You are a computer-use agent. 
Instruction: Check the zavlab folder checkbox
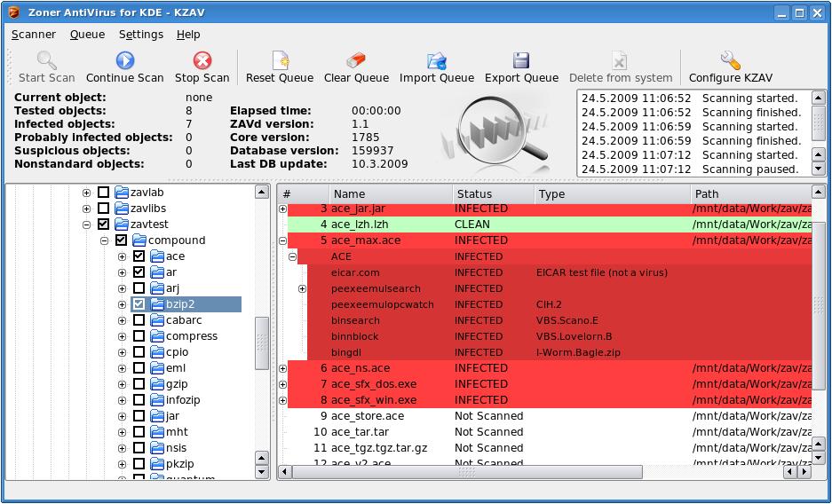click(104, 193)
